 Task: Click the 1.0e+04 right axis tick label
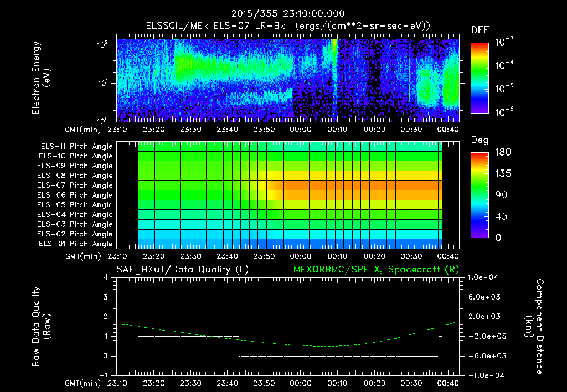coord(483,277)
